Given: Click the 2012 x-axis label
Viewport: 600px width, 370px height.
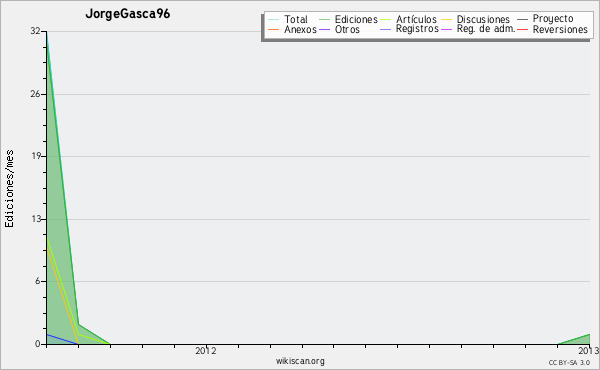Looking at the screenshot, I should point(206,350).
